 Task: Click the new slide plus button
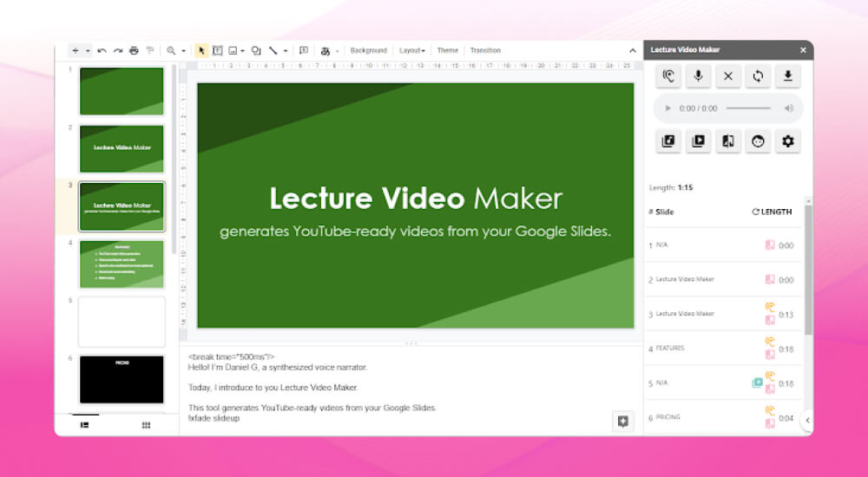(76, 50)
